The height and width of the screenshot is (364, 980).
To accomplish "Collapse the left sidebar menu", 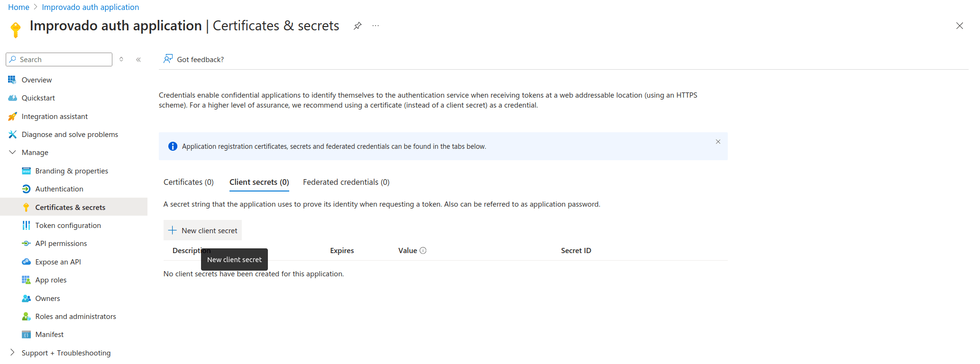I will [138, 60].
